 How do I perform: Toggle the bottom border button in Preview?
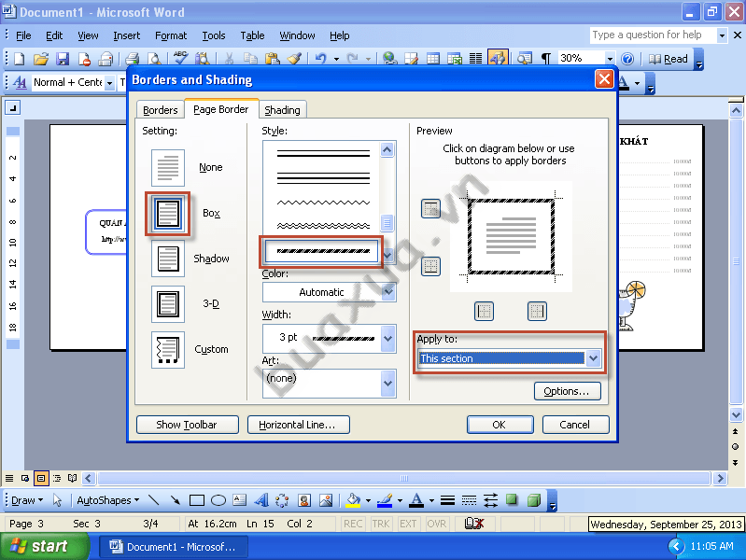431,266
